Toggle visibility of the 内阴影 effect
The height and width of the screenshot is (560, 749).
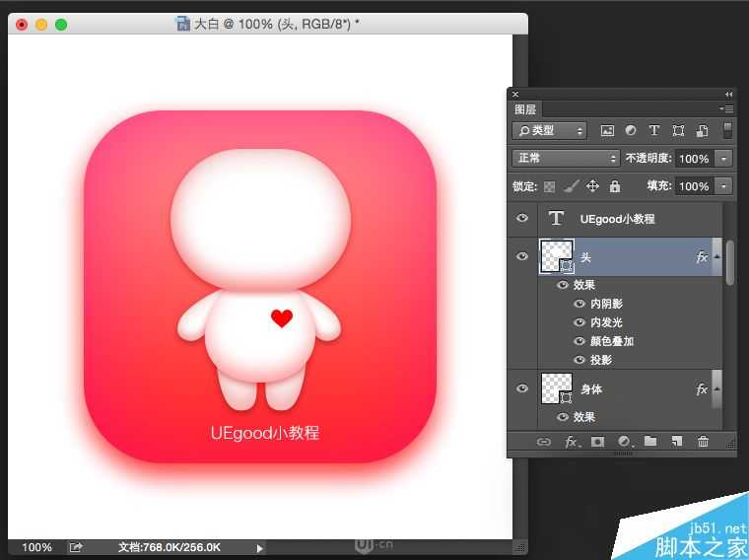pyautogui.click(x=579, y=304)
